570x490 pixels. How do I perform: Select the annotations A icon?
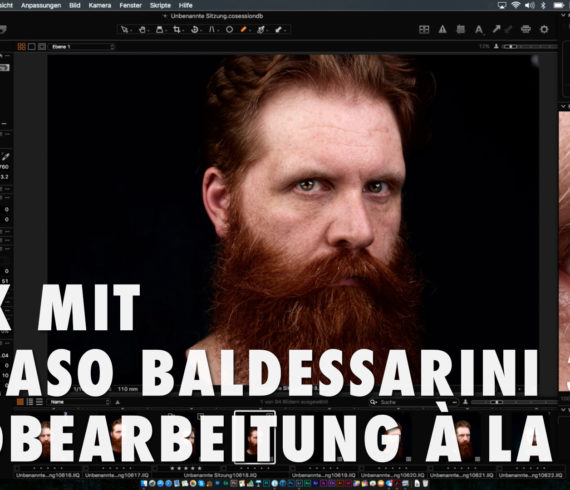click(479, 29)
